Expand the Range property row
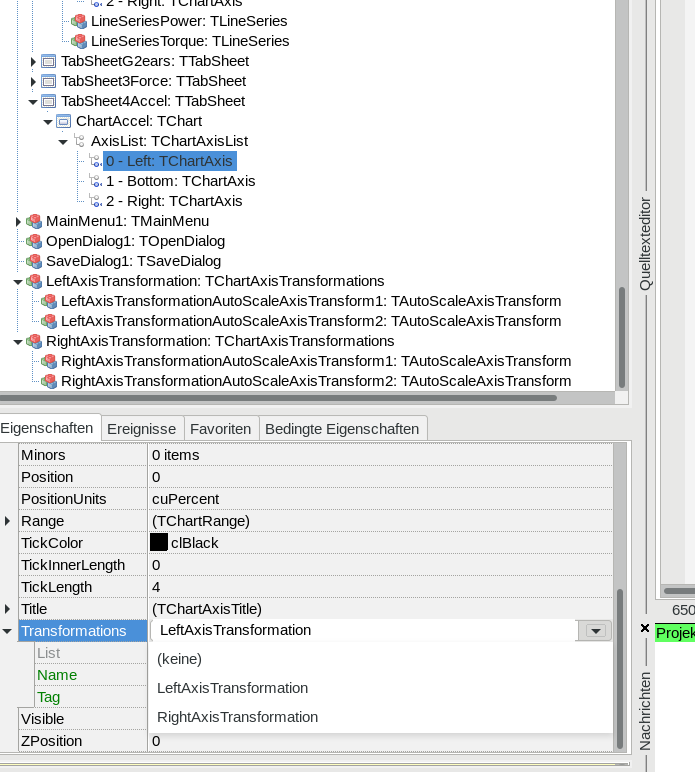The width and height of the screenshot is (695, 772). pos(8,521)
